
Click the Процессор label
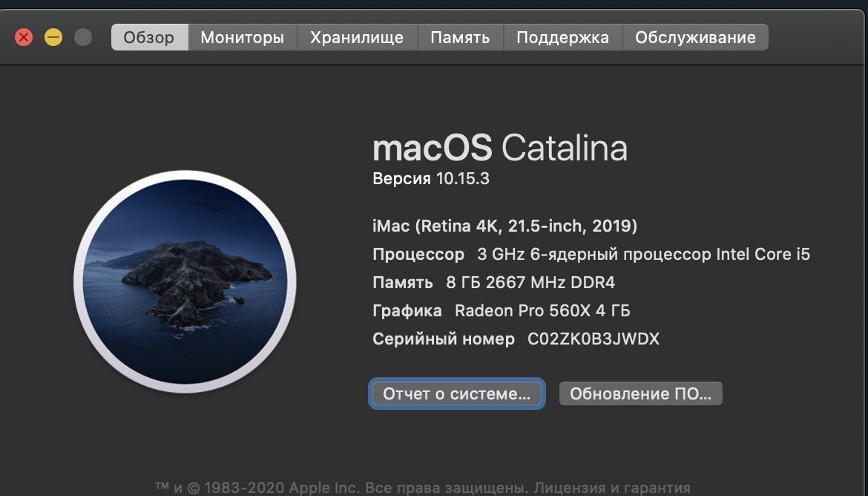pos(418,255)
